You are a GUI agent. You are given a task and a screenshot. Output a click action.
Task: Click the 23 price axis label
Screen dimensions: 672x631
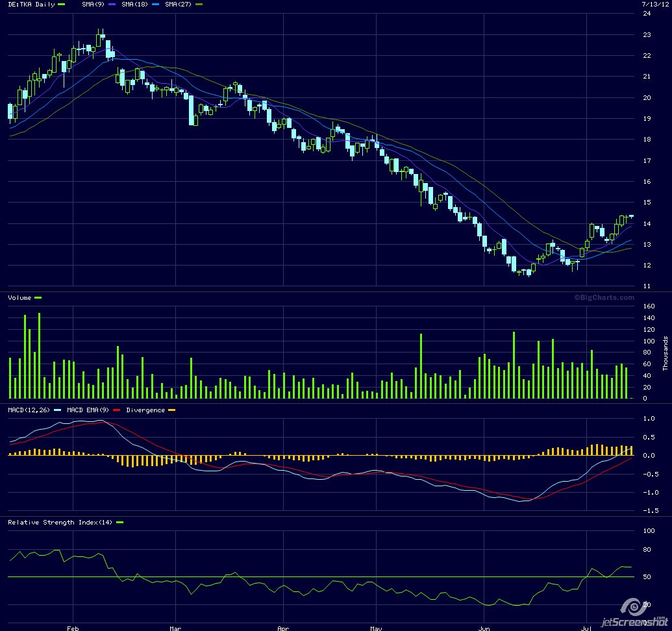[647, 34]
